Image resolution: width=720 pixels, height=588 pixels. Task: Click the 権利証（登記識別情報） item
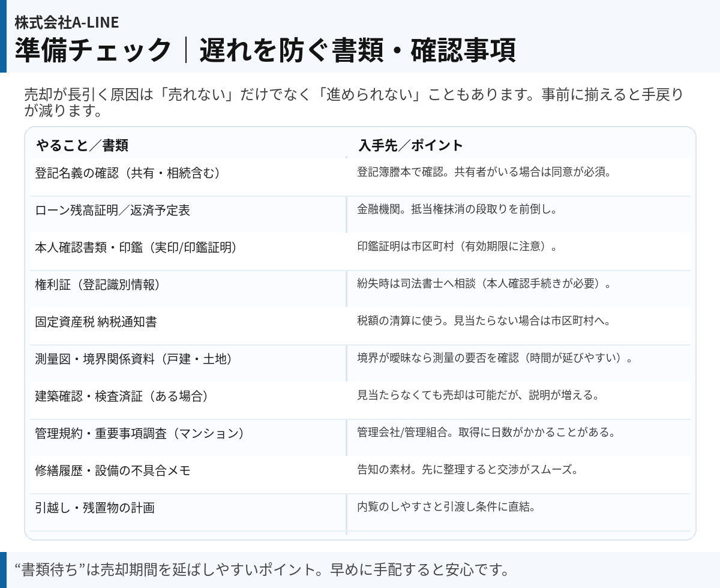[98, 285]
